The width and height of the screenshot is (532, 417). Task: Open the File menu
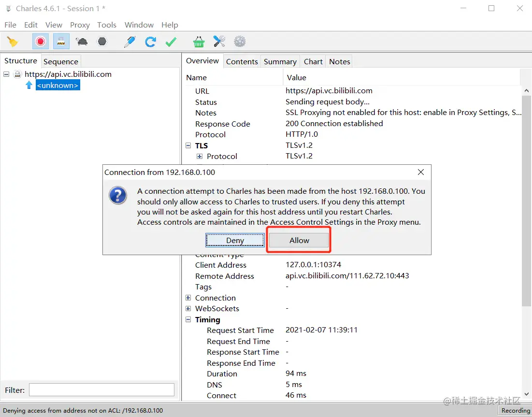point(10,25)
